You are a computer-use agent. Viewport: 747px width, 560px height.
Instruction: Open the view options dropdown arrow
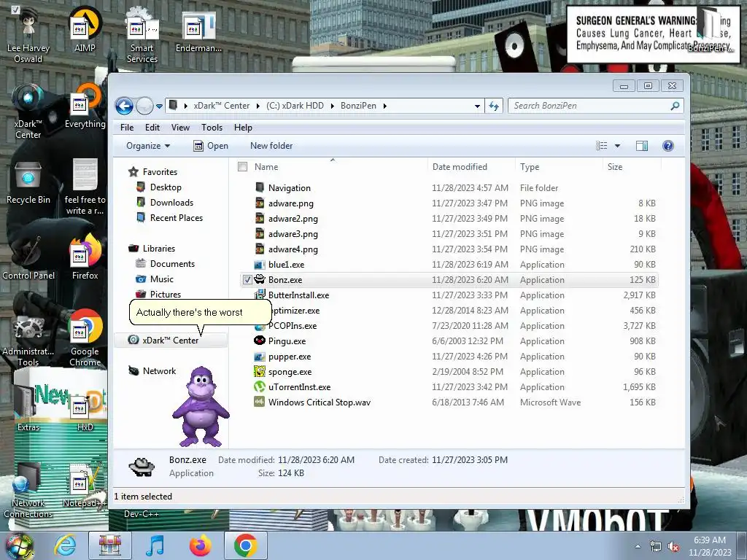point(617,146)
